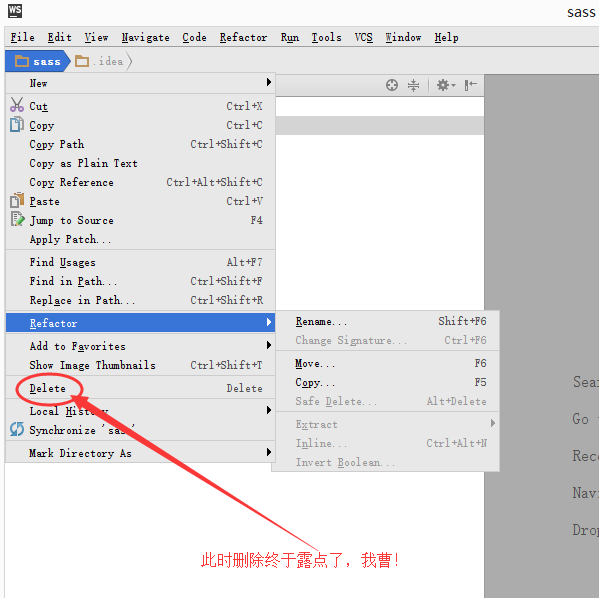Click the Synchronize refresh arrows icon
599x598 pixels.
(17, 429)
